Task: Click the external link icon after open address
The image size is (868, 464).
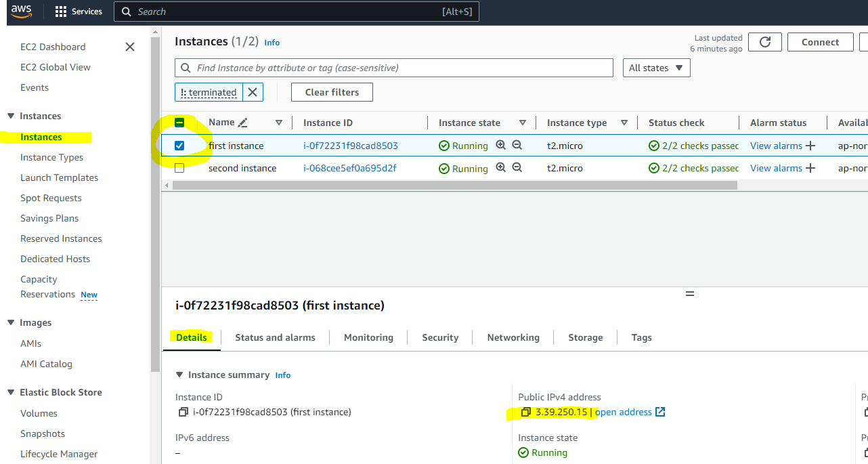Action: [660, 412]
